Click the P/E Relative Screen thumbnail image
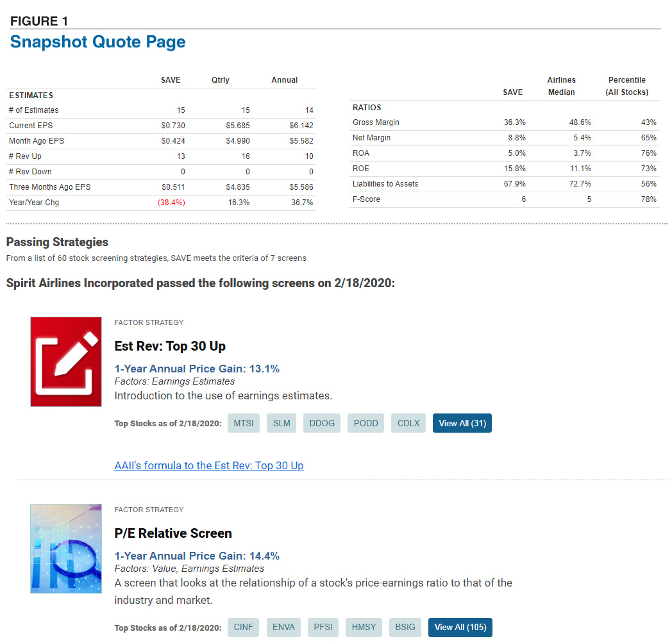Screen dimensions: 672x641 [66, 549]
